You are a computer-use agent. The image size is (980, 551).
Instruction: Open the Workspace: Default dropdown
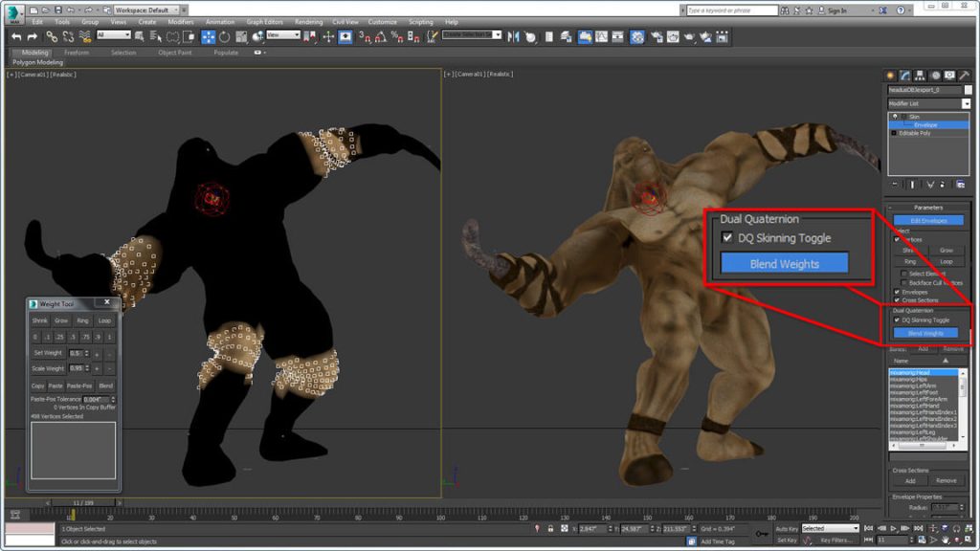145,10
